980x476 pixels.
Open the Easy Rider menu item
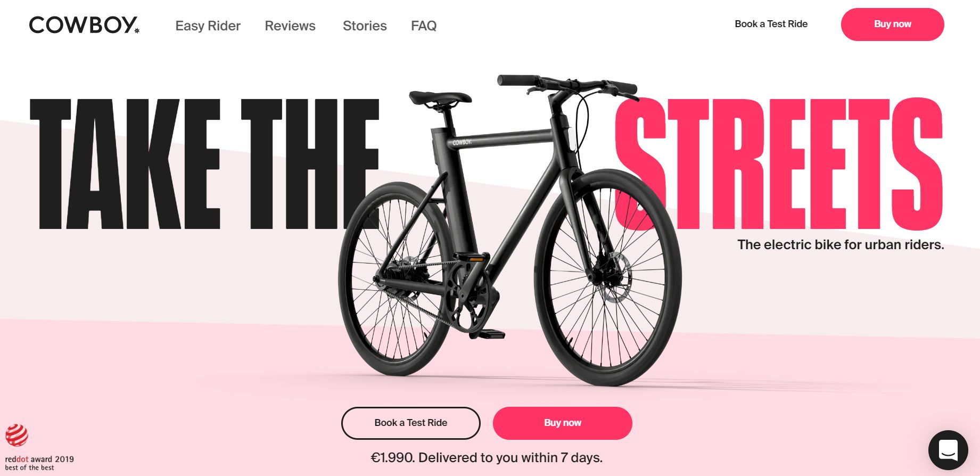(x=208, y=26)
